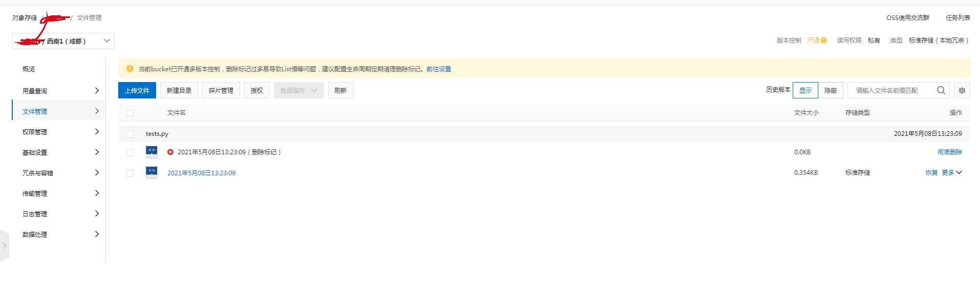Open the 用量查询 menu item
Image resolution: width=980 pixels, height=284 pixels.
(x=35, y=91)
